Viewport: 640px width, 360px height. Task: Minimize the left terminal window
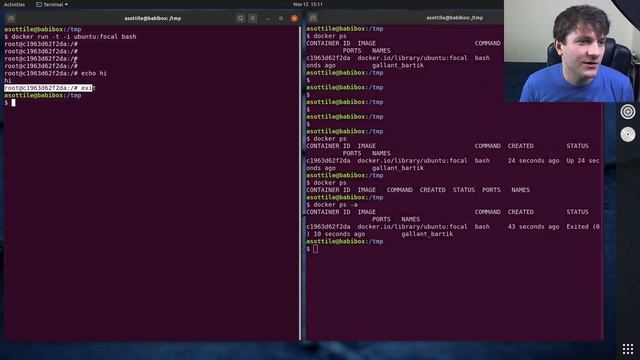tap(268, 18)
